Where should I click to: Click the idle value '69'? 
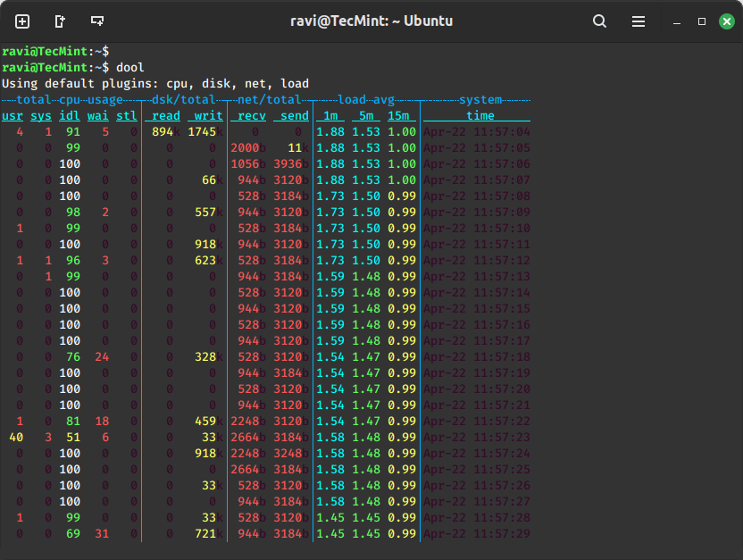click(x=73, y=534)
